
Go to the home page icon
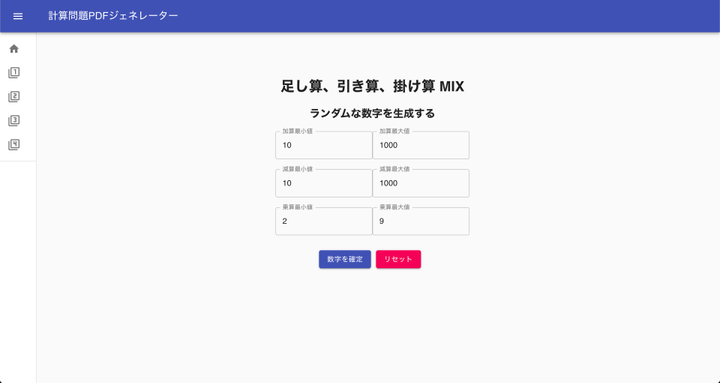[x=14, y=49]
